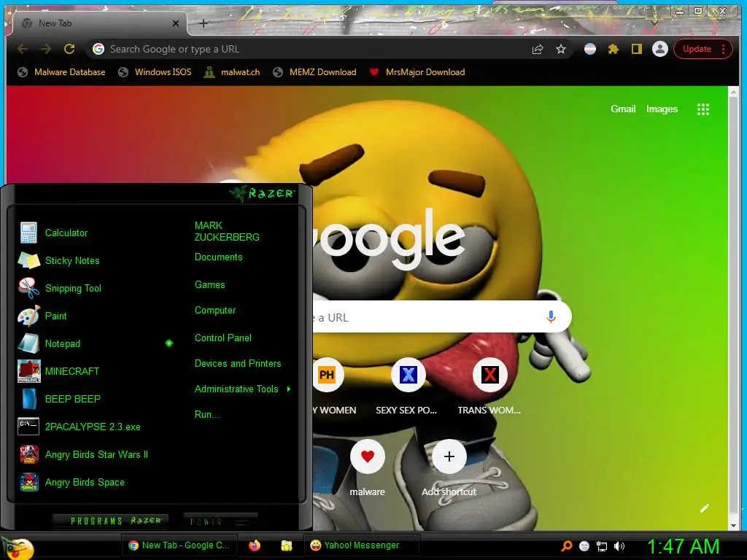The width and height of the screenshot is (747, 560).
Task: Open Games in the Start menu
Action: [x=209, y=285]
